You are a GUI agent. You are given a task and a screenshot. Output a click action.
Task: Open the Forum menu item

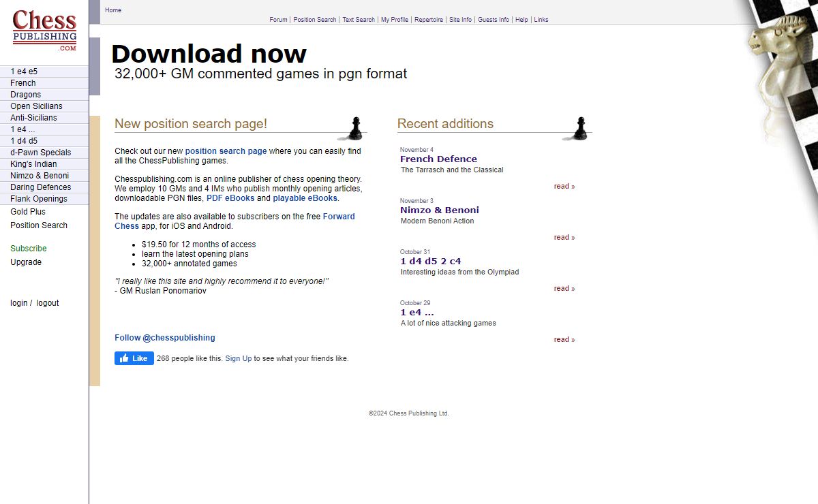[x=278, y=20]
